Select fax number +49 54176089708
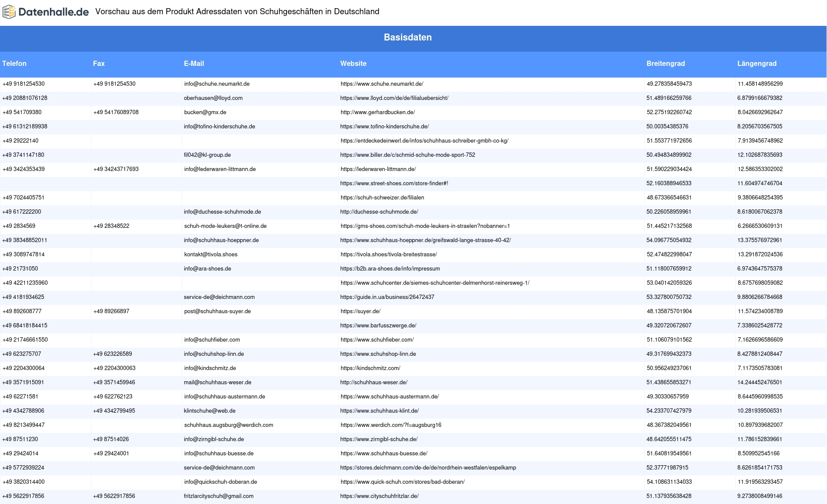Image resolution: width=827 pixels, height=504 pixels. (x=116, y=112)
